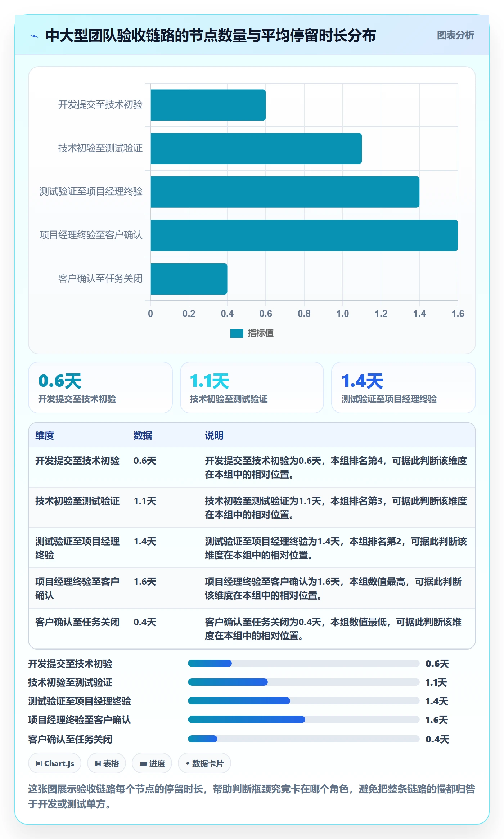Select the 1.1天 cell in the table
Viewport: 504px width, 839px height.
click(x=145, y=501)
